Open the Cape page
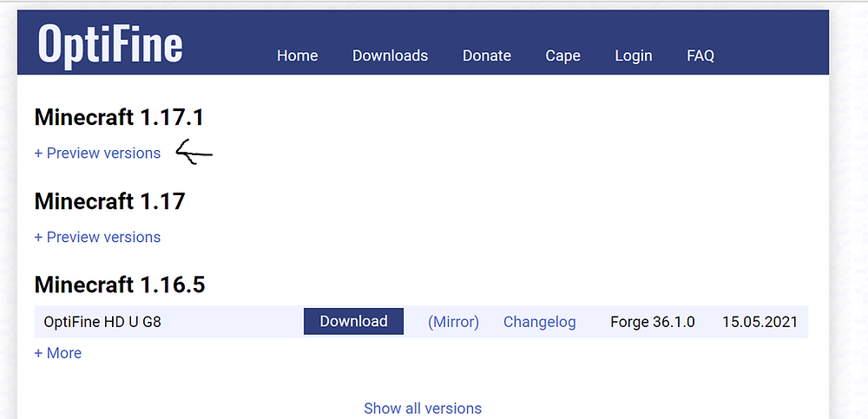This screenshot has width=868, height=419. [563, 56]
